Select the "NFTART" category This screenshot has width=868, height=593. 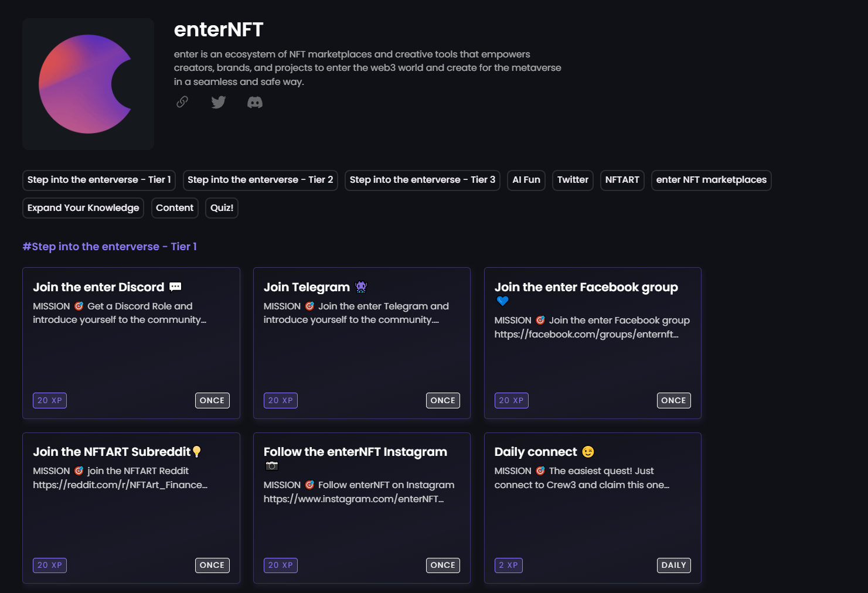pos(622,180)
